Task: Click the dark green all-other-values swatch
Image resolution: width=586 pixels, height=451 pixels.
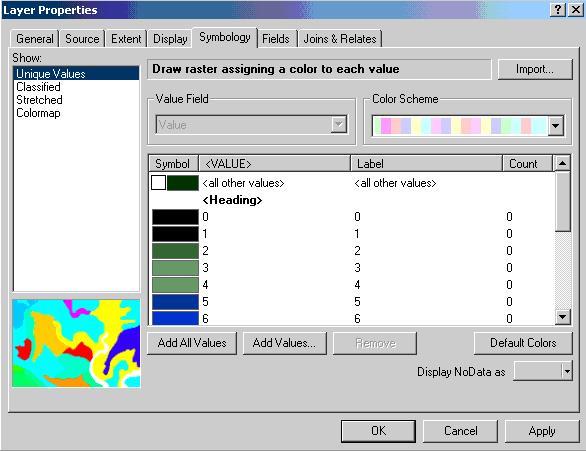Action: click(x=183, y=183)
